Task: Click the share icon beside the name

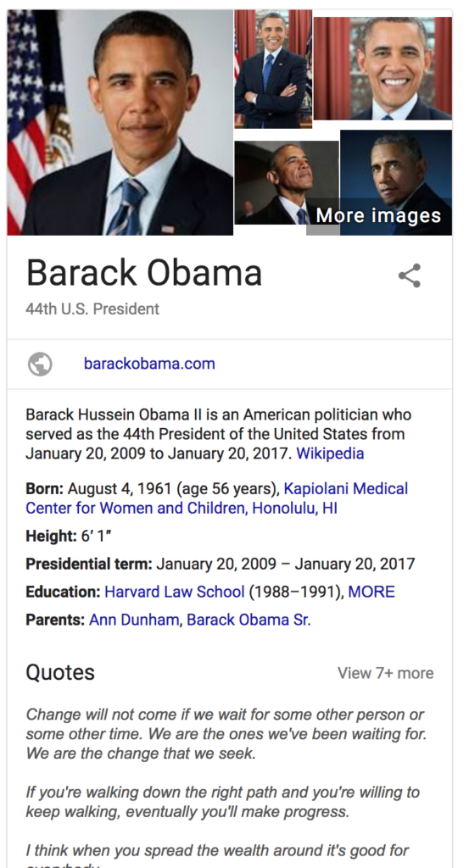Action: 410,275
